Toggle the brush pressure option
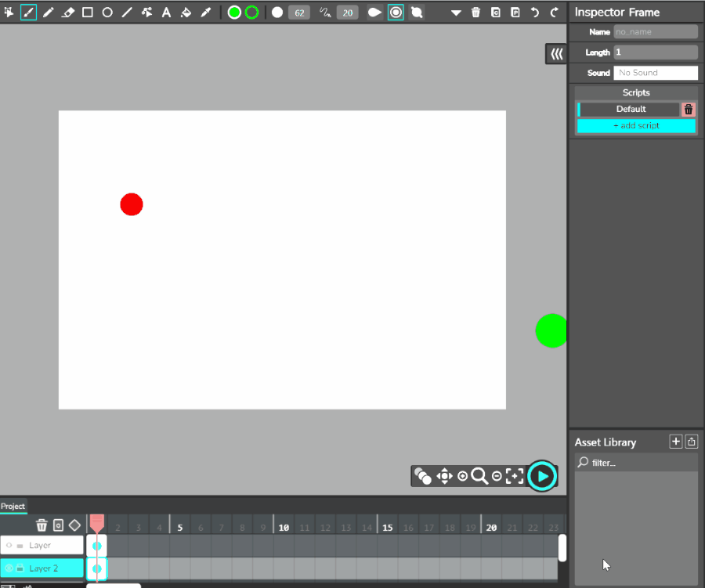Image resolution: width=705 pixels, height=588 pixels. click(374, 13)
